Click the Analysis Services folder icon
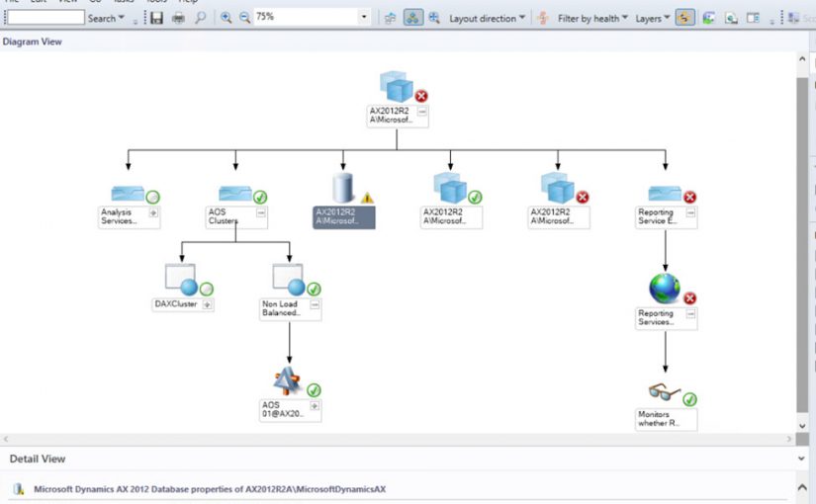This screenshot has width=816, height=504. (x=128, y=194)
